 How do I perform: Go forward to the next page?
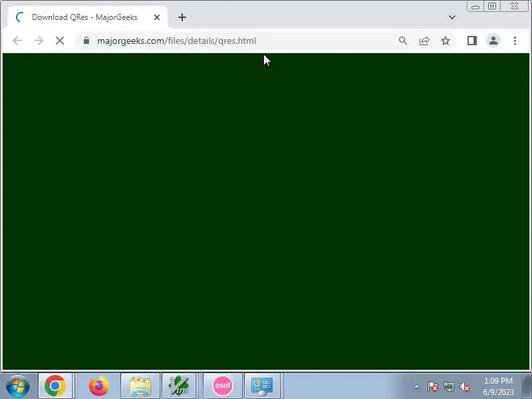click(x=39, y=41)
